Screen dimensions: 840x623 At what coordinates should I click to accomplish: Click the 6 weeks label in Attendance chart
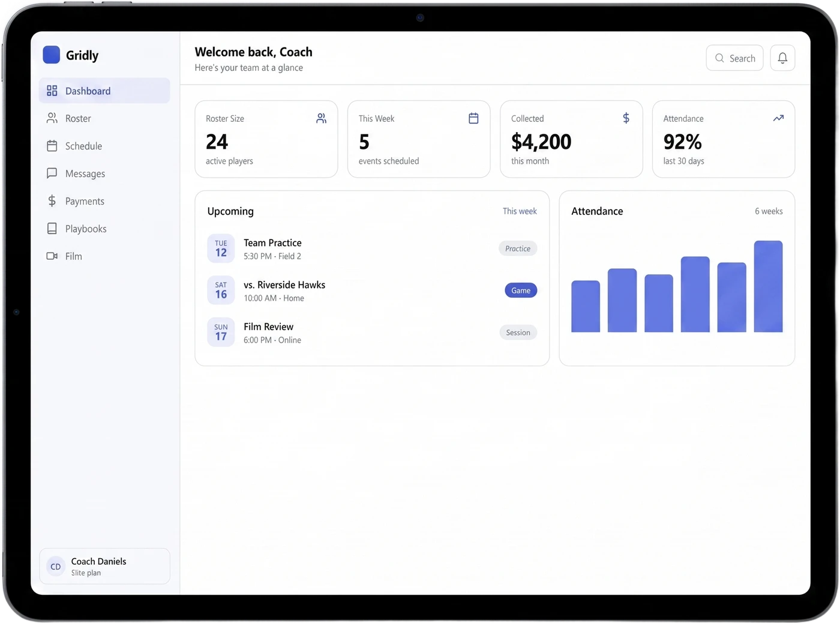click(x=769, y=211)
